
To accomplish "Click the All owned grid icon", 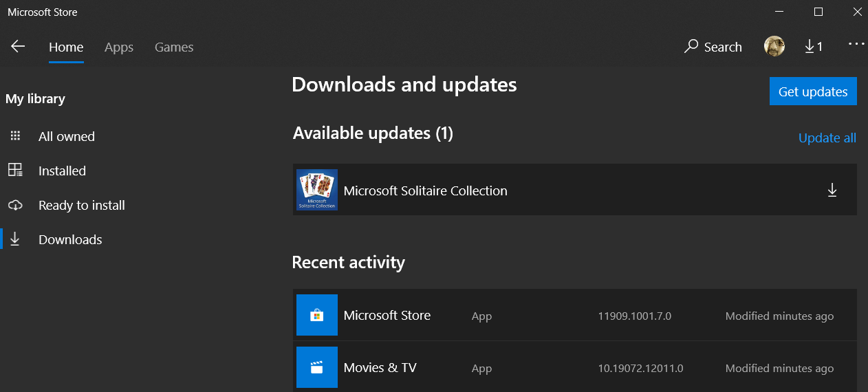I will click(15, 136).
